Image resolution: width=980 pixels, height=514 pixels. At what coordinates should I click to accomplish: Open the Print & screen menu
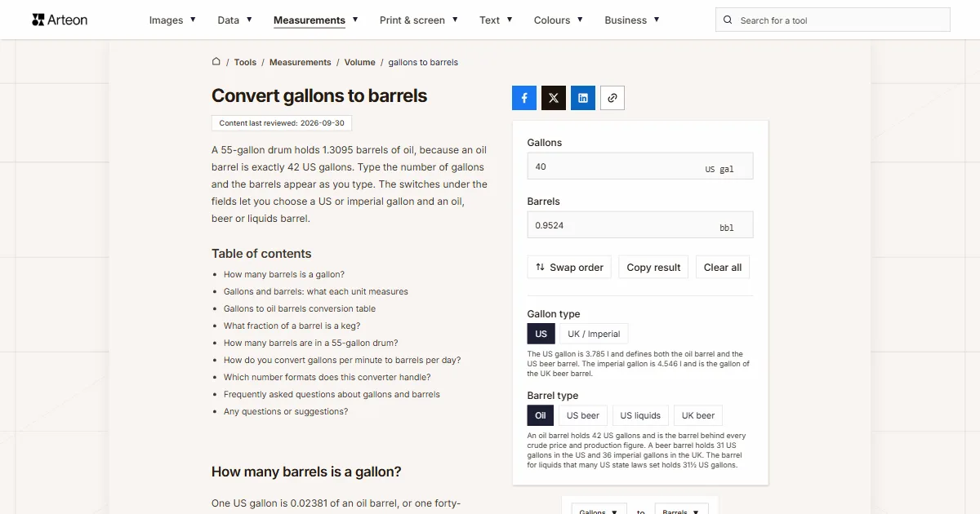[x=419, y=20]
